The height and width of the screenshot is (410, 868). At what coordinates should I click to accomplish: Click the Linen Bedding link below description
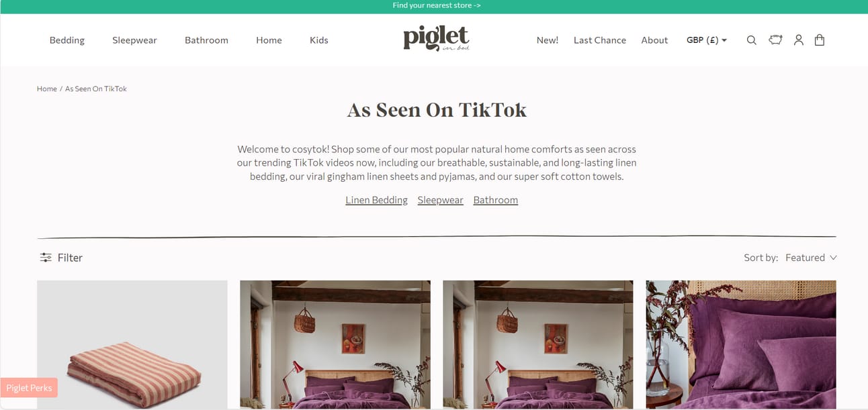pyautogui.click(x=376, y=200)
